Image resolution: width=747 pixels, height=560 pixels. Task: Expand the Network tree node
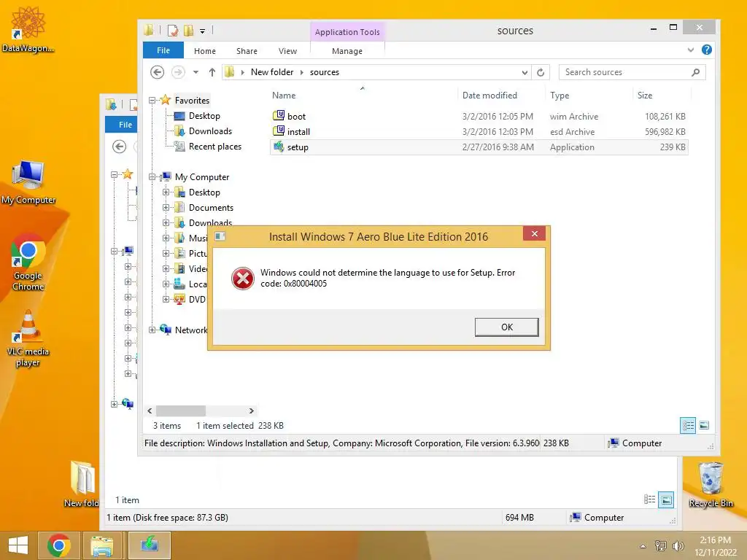tap(152, 330)
